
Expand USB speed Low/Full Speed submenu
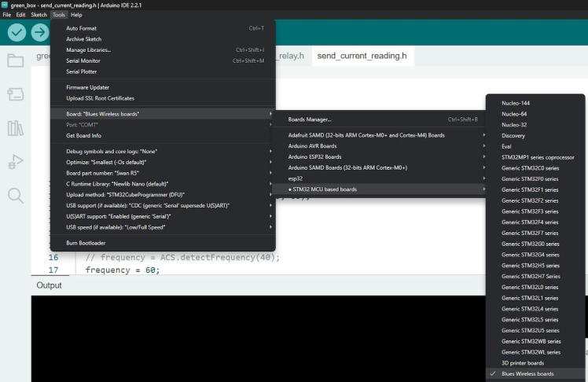pos(163,227)
